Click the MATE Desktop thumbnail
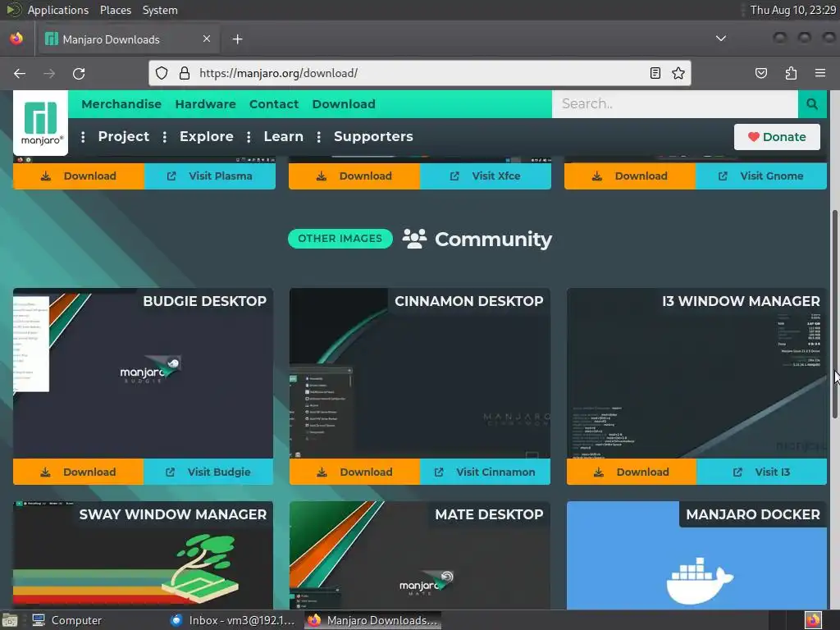 coord(419,555)
